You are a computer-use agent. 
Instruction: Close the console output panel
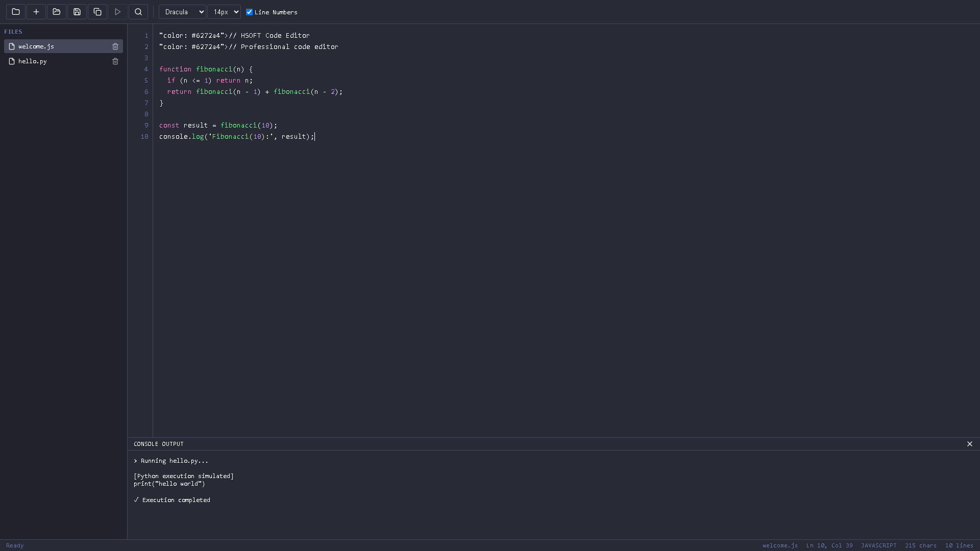click(970, 444)
